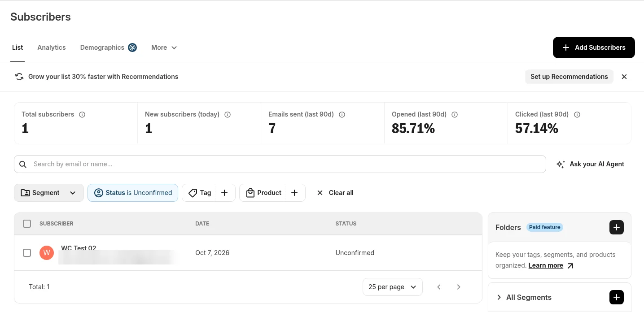The width and height of the screenshot is (644, 312).
Task: Click the search magnifier icon
Action: pyautogui.click(x=23, y=164)
